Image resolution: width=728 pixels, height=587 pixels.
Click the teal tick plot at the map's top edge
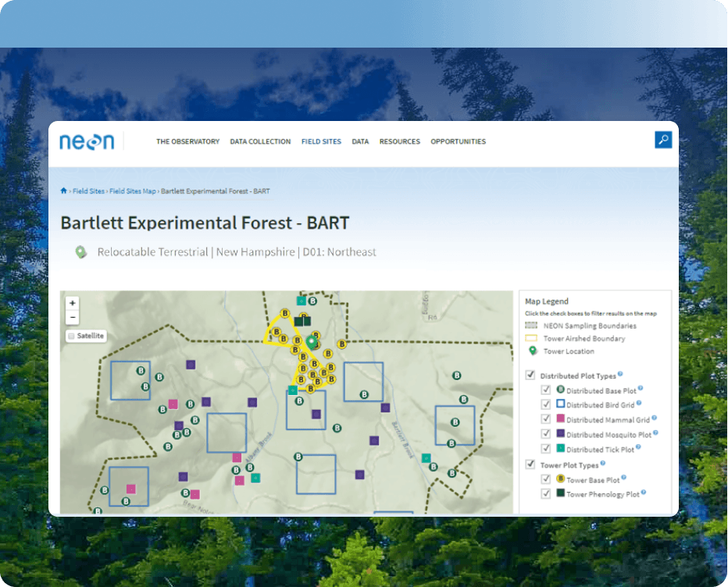tap(302, 301)
